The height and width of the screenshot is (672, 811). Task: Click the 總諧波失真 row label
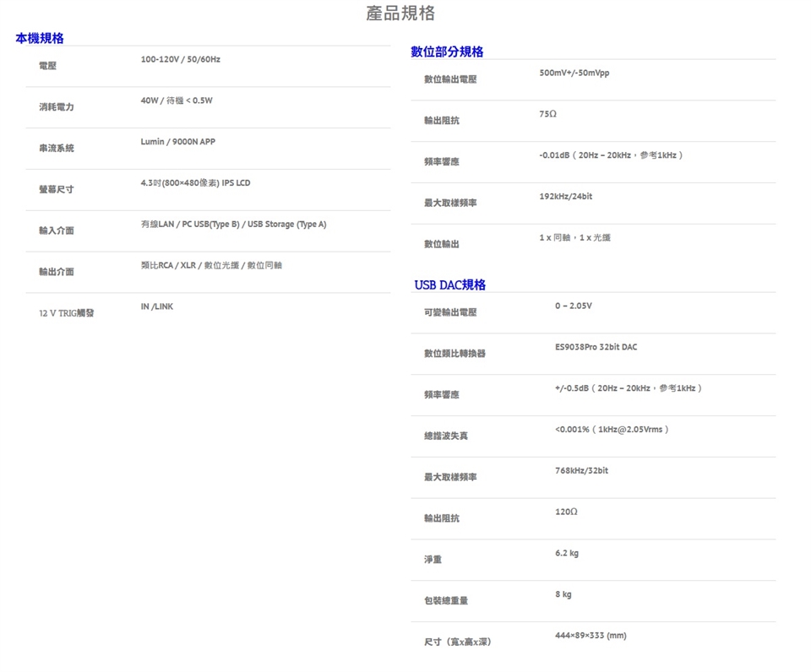tap(445, 436)
